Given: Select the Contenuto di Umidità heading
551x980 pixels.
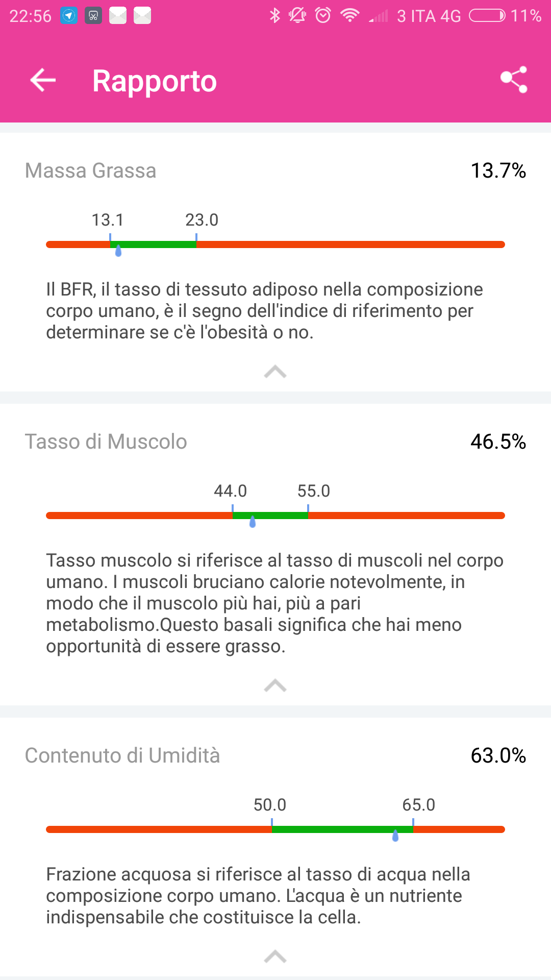Looking at the screenshot, I should [x=122, y=755].
